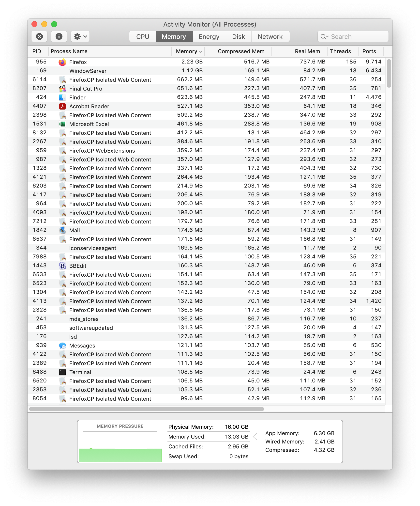This screenshot has width=420, height=506.
Task: Click icon of FirefoxCP process PID 4093
Action: (63, 213)
